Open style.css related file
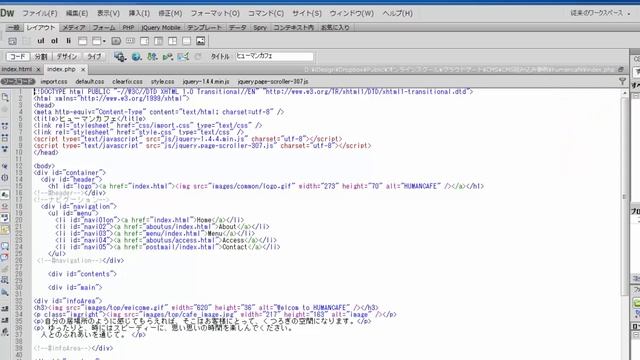 click(162, 82)
